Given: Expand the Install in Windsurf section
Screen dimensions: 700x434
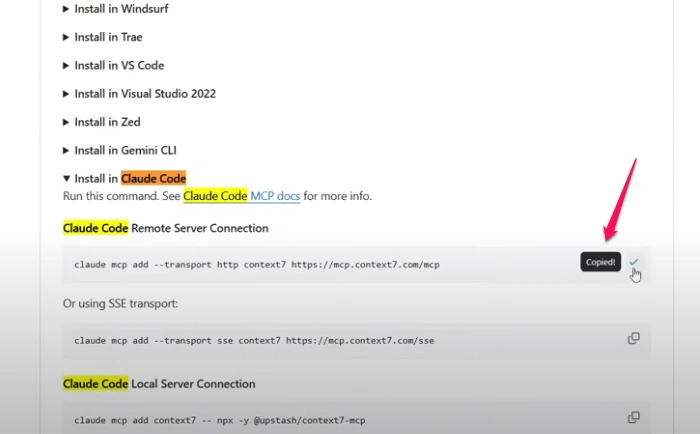Looking at the screenshot, I should [116, 8].
